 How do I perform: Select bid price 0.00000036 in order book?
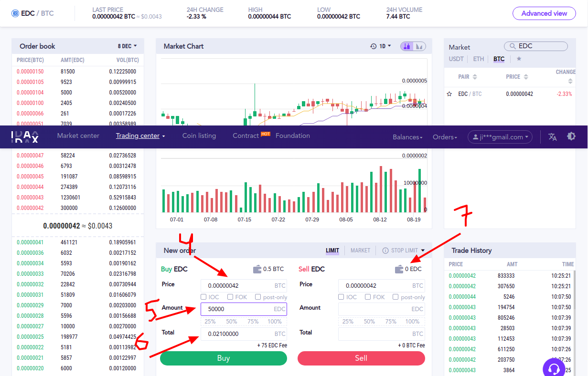(x=30, y=253)
